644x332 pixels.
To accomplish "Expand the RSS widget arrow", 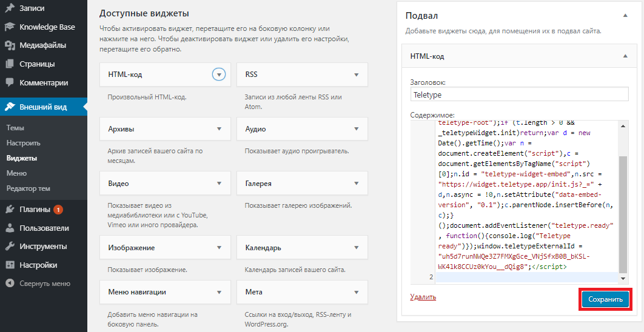I will pos(356,75).
